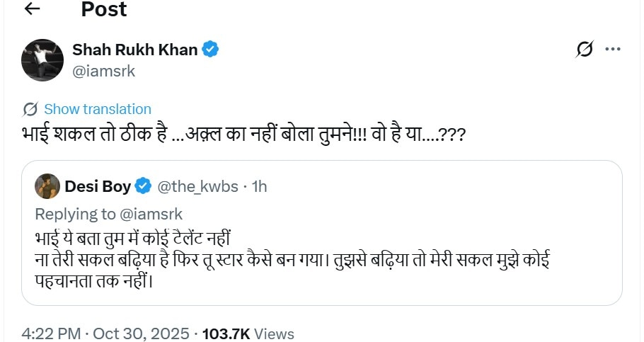This screenshot has width=644, height=342.
Task: Click Desi Boy's small avatar
Action: 47,186
